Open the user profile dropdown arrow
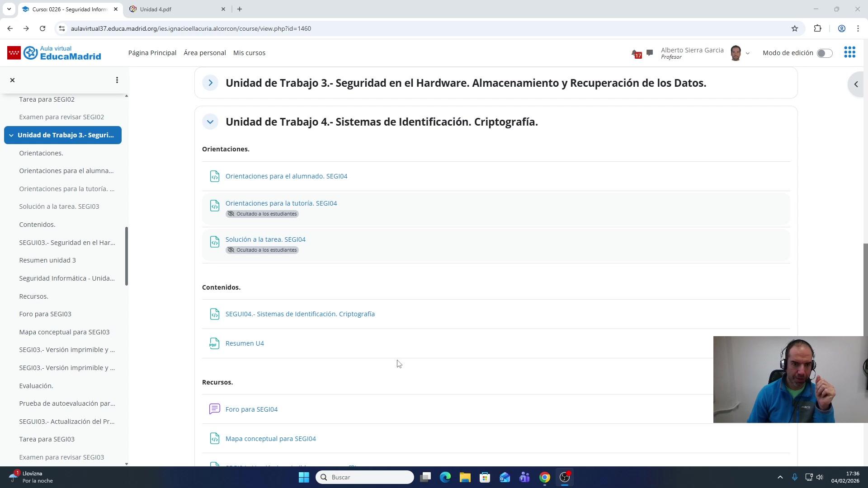Viewport: 868px width, 488px height. point(747,53)
